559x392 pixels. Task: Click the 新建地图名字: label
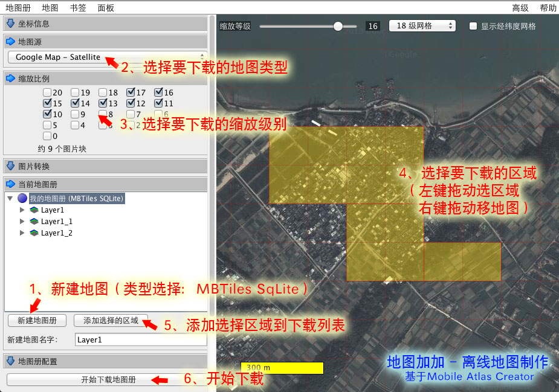(x=33, y=339)
